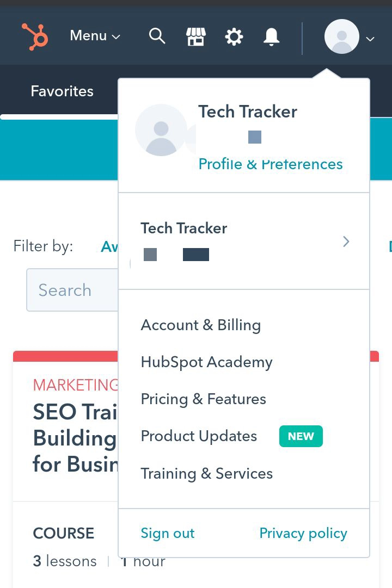The image size is (392, 588).
Task: Click the HubSpot sprocket logo
Action: tap(35, 37)
